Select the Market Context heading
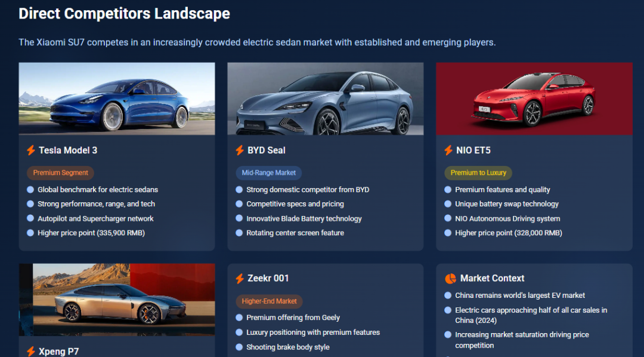This screenshot has height=357, width=644. (x=492, y=278)
